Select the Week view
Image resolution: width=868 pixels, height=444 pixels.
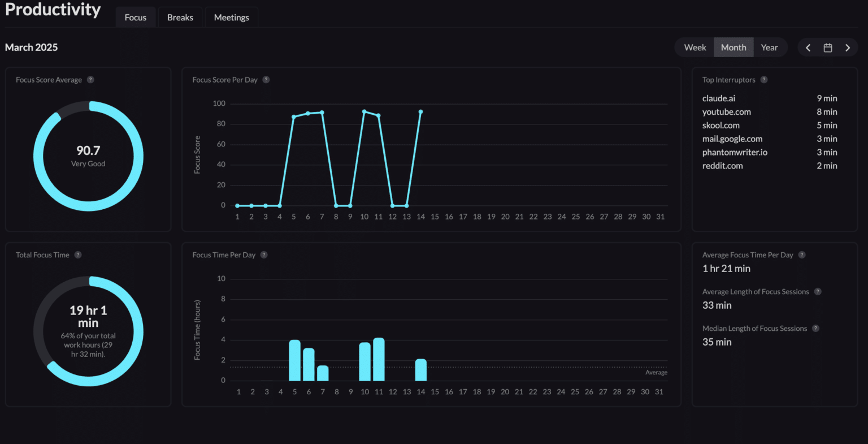coord(695,48)
